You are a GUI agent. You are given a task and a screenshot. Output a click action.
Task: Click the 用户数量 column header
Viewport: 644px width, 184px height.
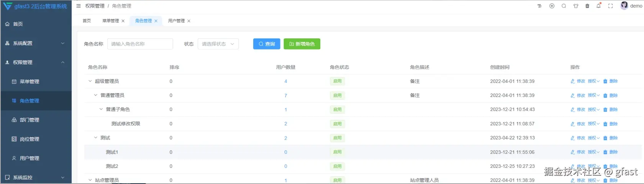[x=285, y=67]
